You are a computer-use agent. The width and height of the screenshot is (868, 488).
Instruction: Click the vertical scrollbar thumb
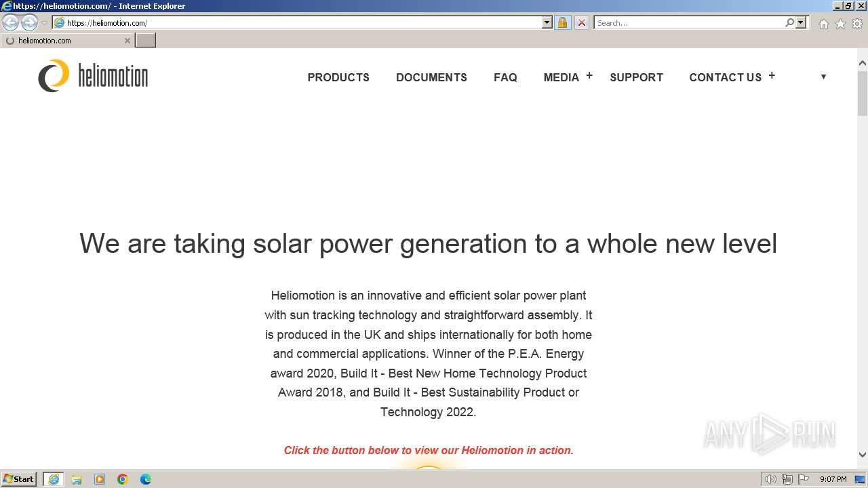[863, 93]
